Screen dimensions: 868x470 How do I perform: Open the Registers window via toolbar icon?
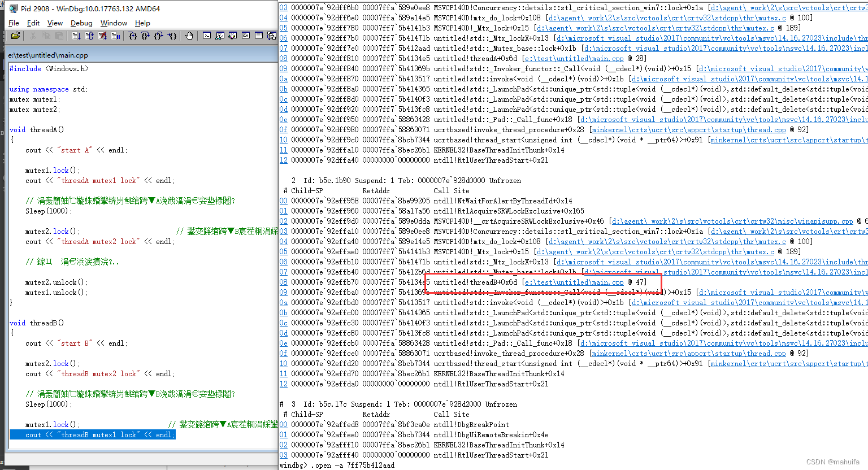point(246,36)
